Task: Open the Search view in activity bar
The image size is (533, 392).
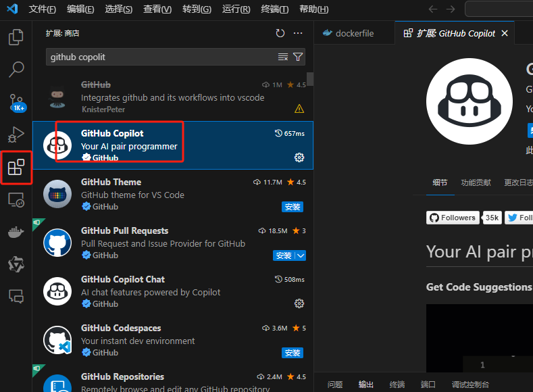Action: [16, 70]
